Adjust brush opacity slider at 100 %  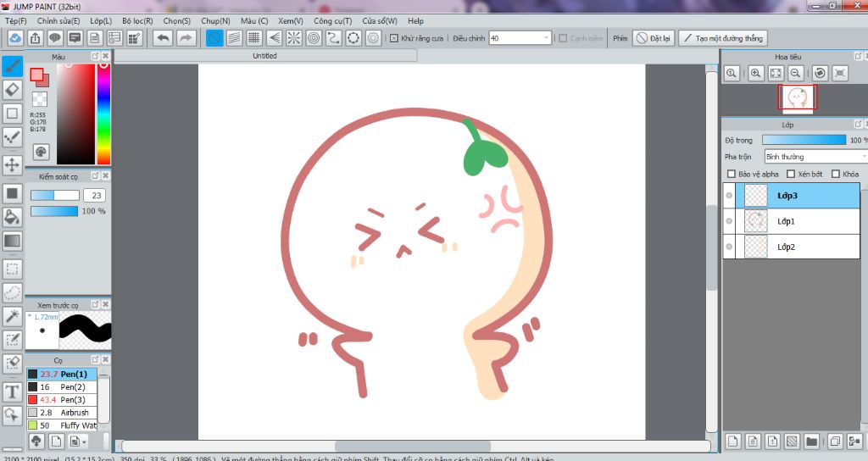pyautogui.click(x=54, y=211)
